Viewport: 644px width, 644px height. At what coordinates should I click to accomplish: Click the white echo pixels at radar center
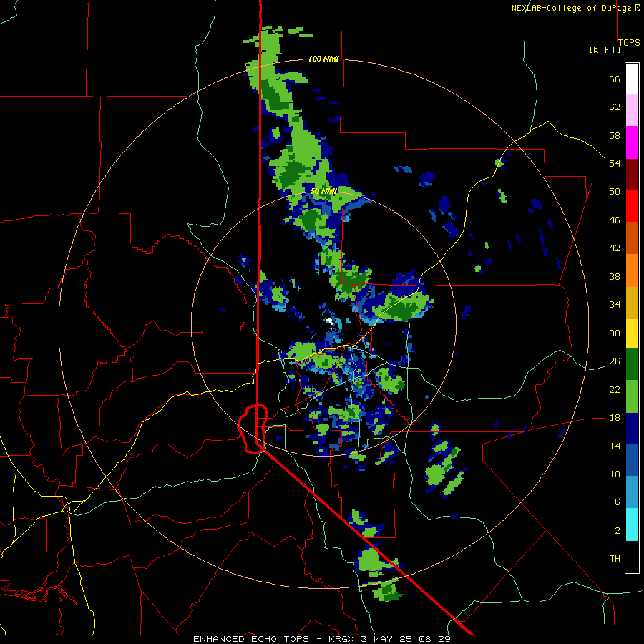pos(329,321)
